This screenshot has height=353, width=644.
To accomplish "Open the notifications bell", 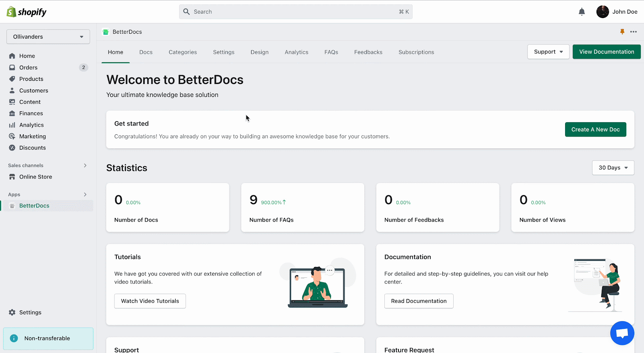I will [582, 12].
